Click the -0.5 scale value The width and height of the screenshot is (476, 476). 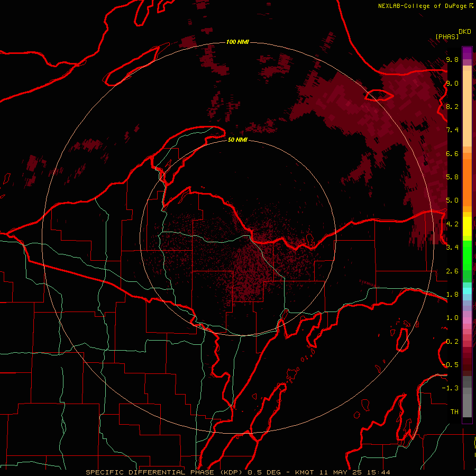point(450,365)
